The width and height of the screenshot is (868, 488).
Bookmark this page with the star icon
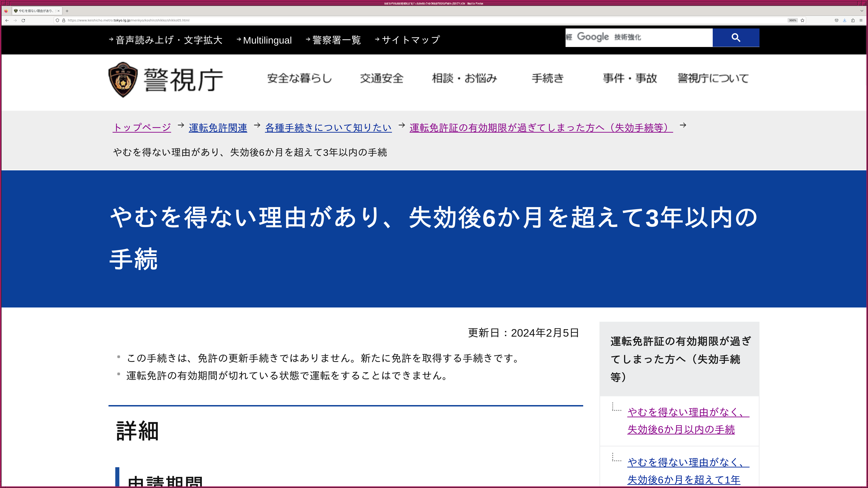click(x=802, y=20)
